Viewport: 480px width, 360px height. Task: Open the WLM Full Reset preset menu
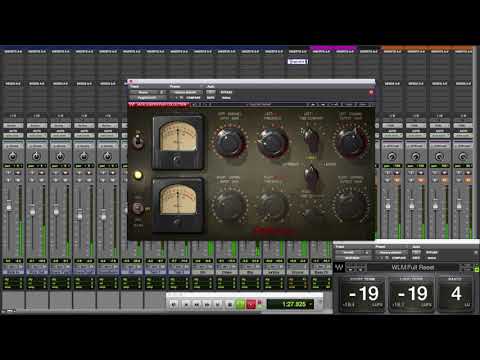[x=412, y=267]
